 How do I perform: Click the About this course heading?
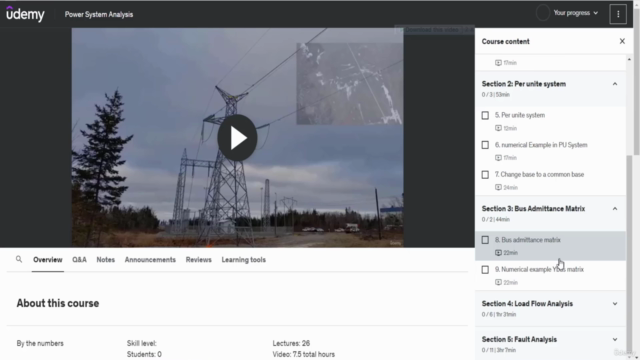point(58,303)
